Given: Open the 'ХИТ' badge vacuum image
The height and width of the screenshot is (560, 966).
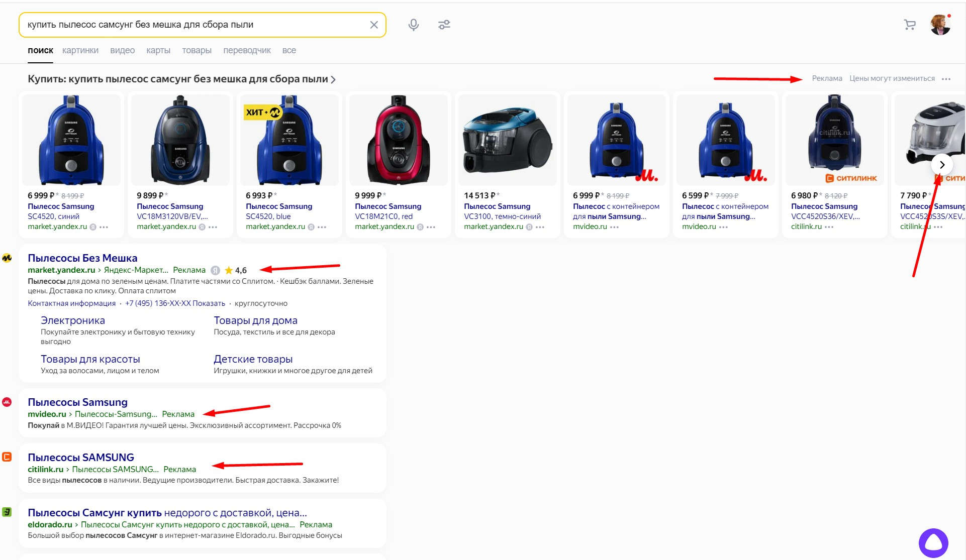Looking at the screenshot, I should (289, 140).
